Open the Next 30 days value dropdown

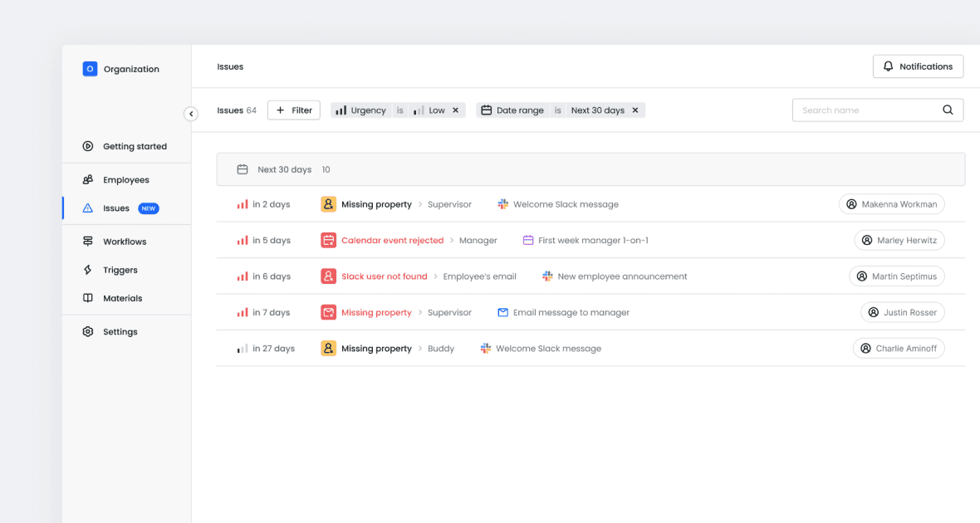tap(597, 110)
